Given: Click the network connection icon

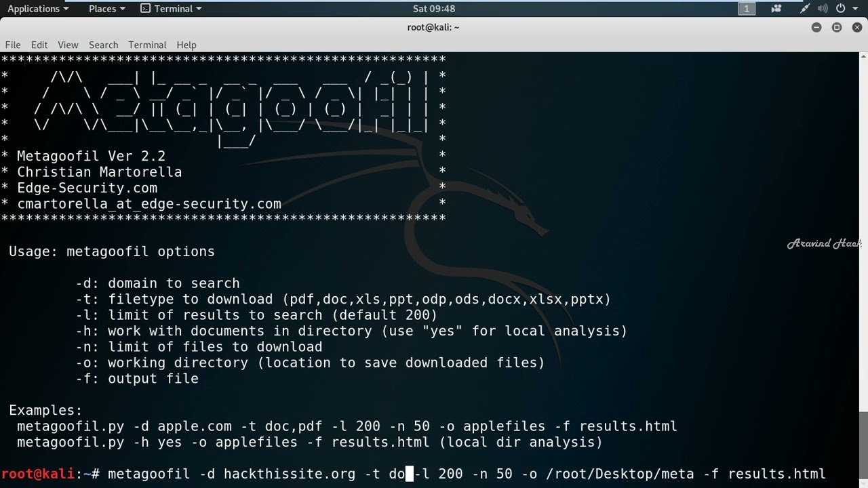Looking at the screenshot, I should pyautogui.click(x=804, y=9).
